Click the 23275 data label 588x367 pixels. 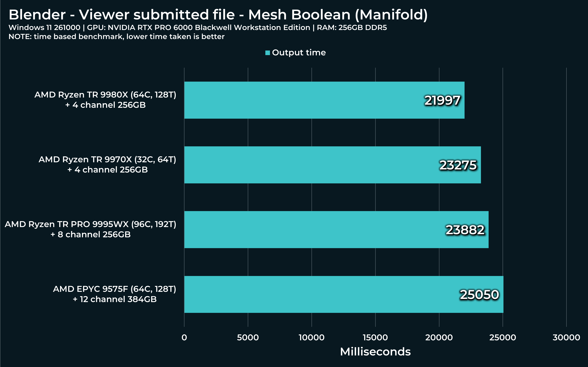pos(458,165)
